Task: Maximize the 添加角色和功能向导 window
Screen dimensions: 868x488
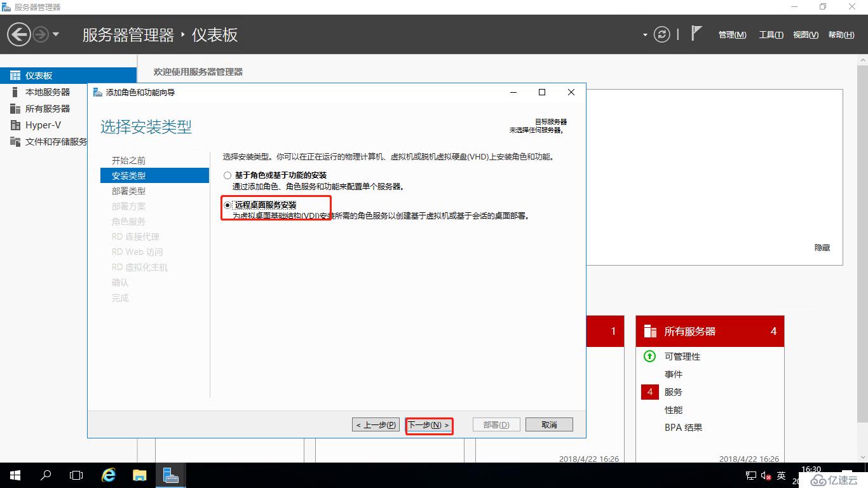Action: pos(542,92)
